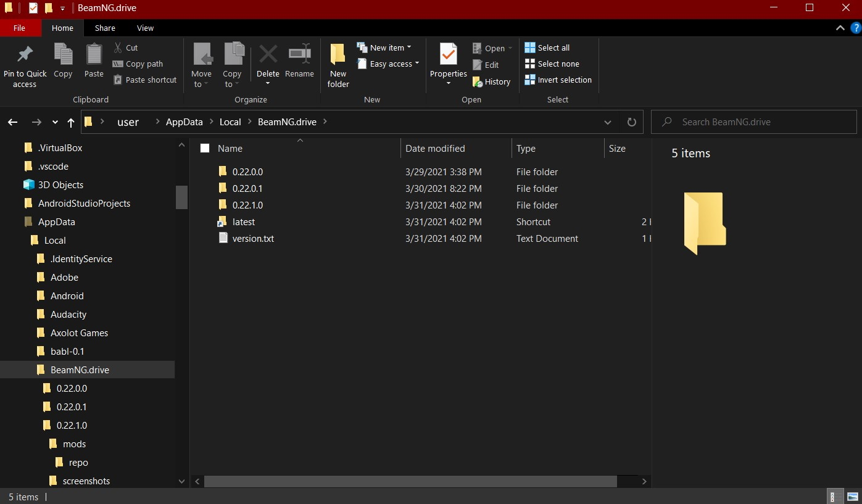This screenshot has height=504, width=862.
Task: Click Copy path in Clipboard group
Action: (x=138, y=64)
